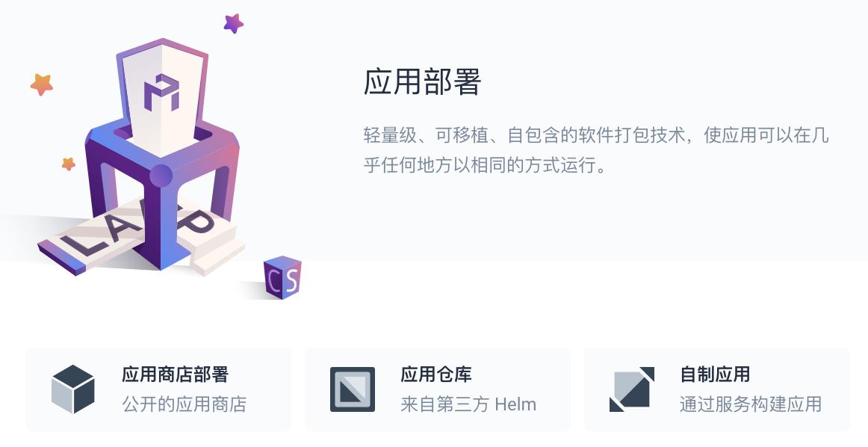Click the description paragraph starting 轻量级
This screenshot has width=868, height=447.
tap(596, 149)
